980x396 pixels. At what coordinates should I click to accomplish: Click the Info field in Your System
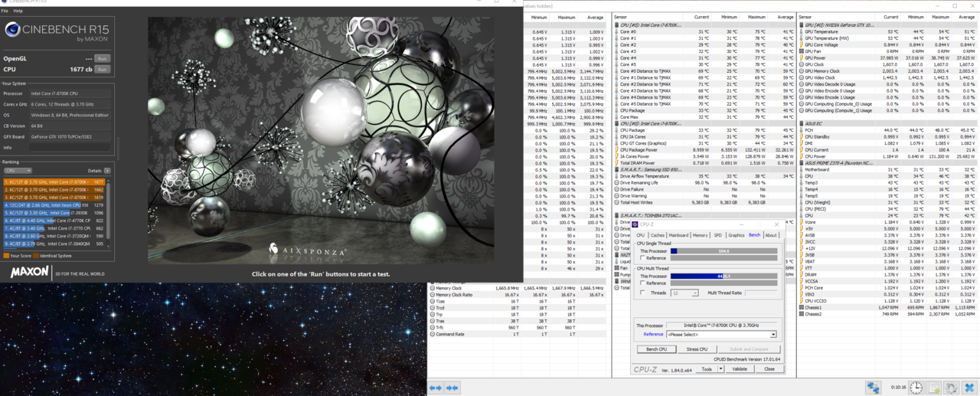(x=70, y=148)
